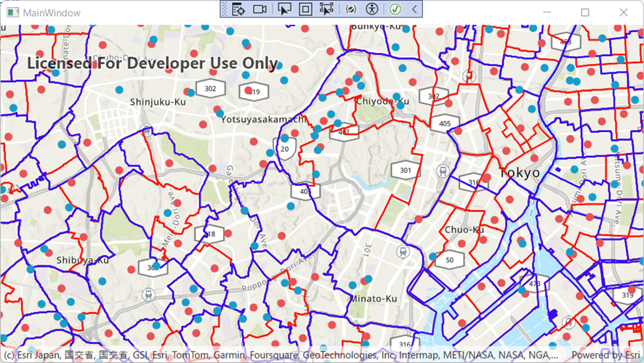644x363 pixels.
Task: Click the route 20 shield icon
Action: click(285, 149)
